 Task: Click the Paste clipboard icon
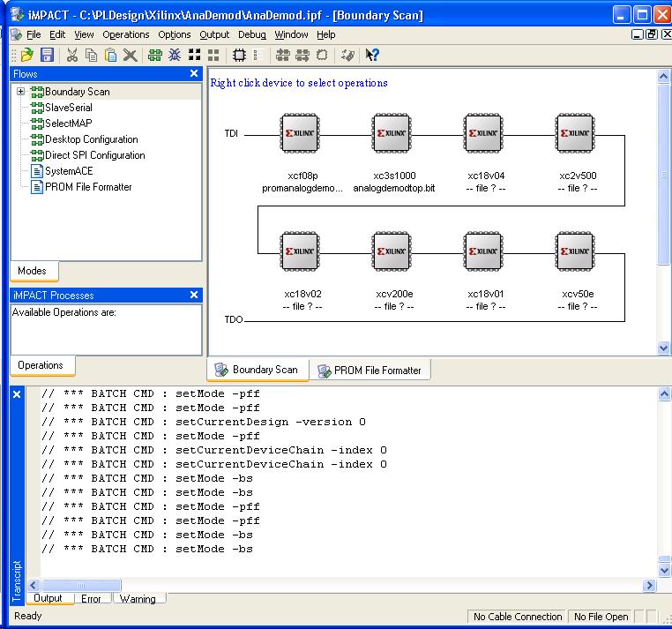pyautogui.click(x=110, y=55)
